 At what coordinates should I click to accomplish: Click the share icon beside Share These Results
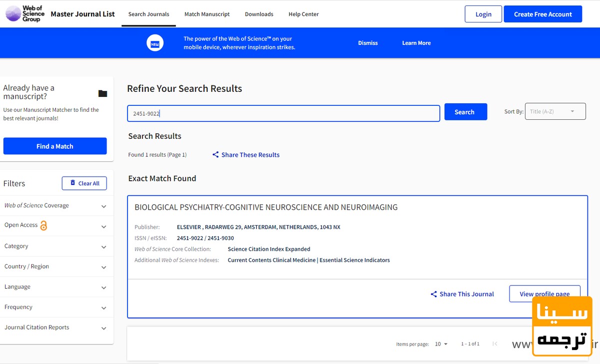pyautogui.click(x=215, y=155)
